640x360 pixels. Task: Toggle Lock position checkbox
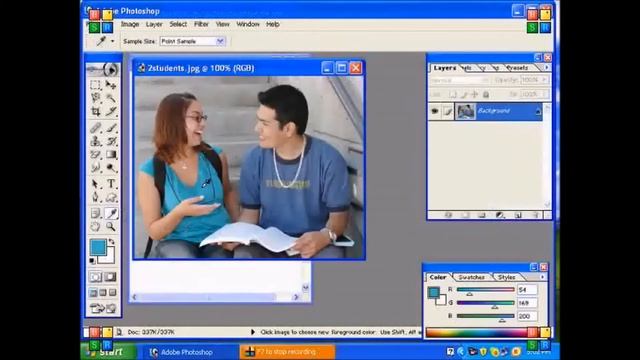(475, 94)
